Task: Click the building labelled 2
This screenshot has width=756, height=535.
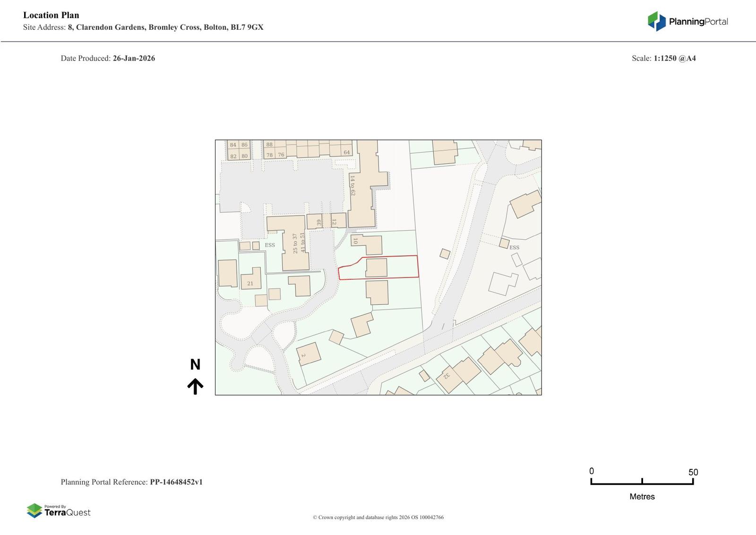Action: pos(309,354)
